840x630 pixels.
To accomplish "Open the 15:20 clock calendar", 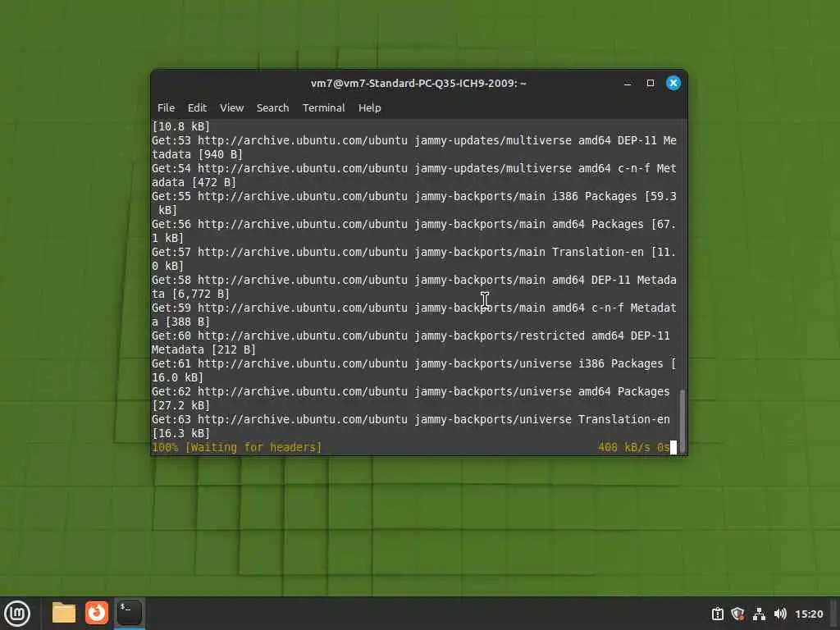I will click(809, 614).
